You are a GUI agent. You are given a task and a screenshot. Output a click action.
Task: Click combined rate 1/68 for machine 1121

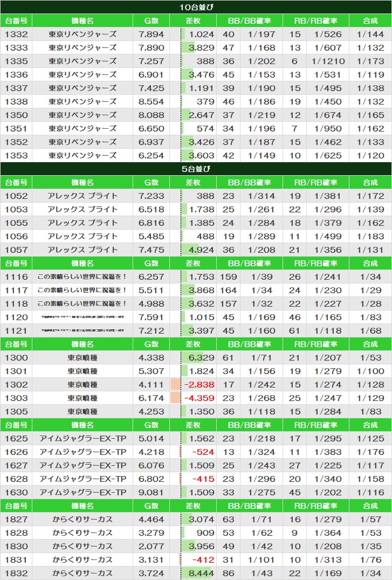(x=370, y=330)
